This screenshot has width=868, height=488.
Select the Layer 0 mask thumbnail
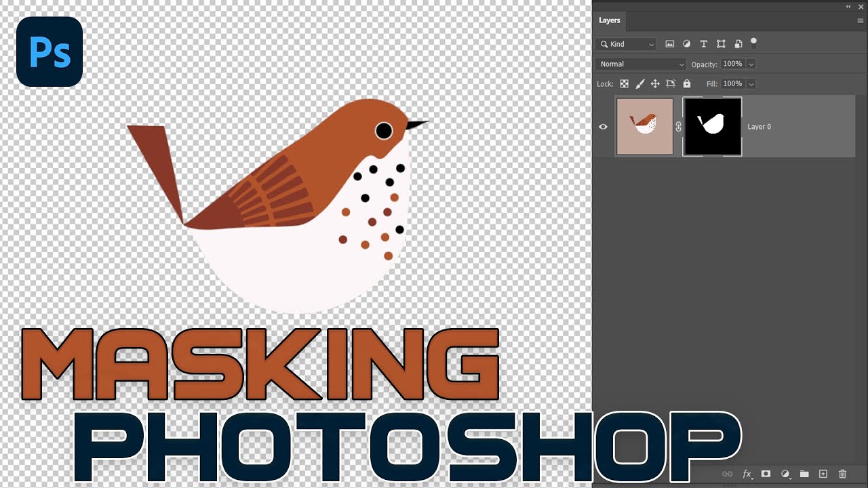pyautogui.click(x=712, y=127)
